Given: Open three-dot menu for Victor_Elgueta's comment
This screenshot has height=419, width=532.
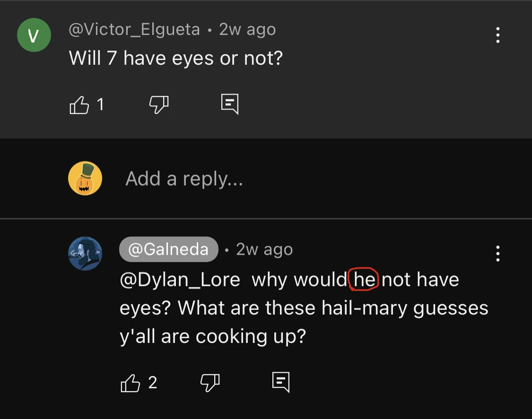Looking at the screenshot, I should pos(497,35).
